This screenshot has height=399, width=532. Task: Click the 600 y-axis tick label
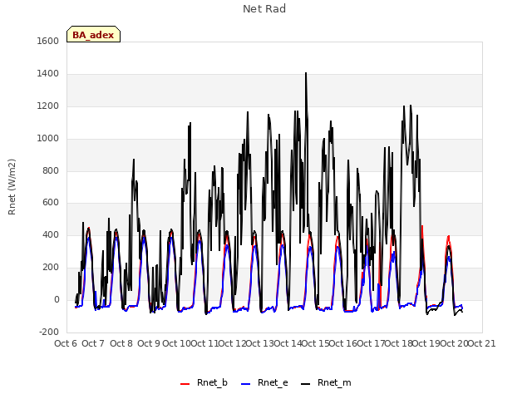51,203
